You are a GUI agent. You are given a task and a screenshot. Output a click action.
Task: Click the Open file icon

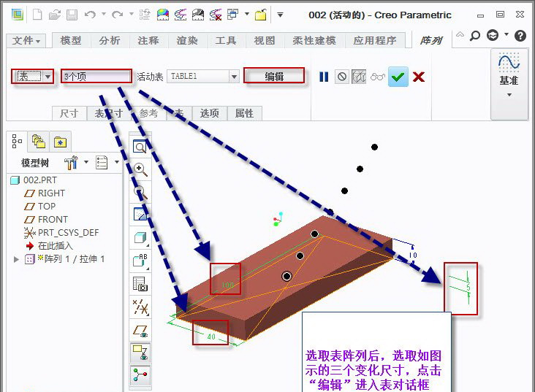[54, 15]
